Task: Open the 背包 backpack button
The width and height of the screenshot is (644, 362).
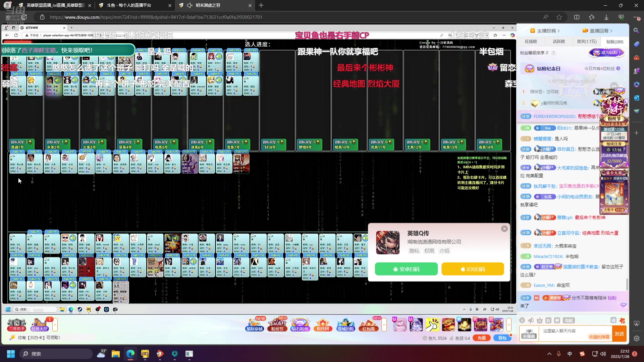Action: 502,338
